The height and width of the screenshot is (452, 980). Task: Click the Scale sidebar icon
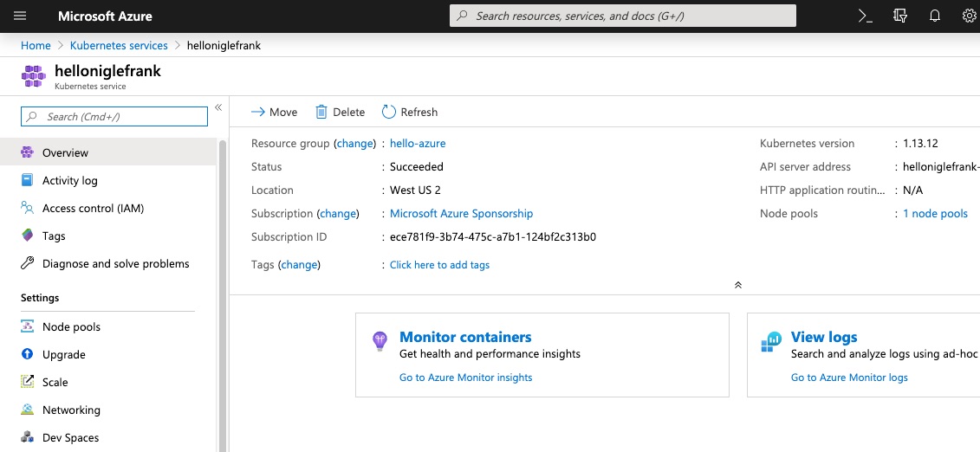coord(27,382)
